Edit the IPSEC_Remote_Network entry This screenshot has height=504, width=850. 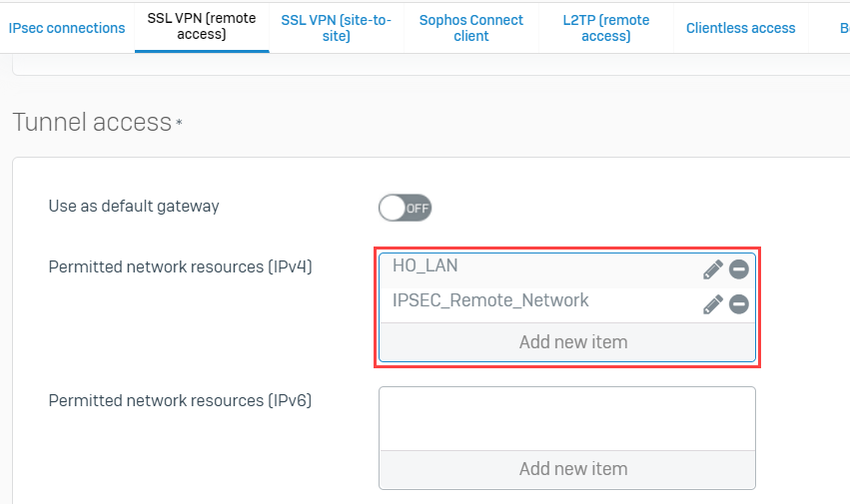click(713, 304)
